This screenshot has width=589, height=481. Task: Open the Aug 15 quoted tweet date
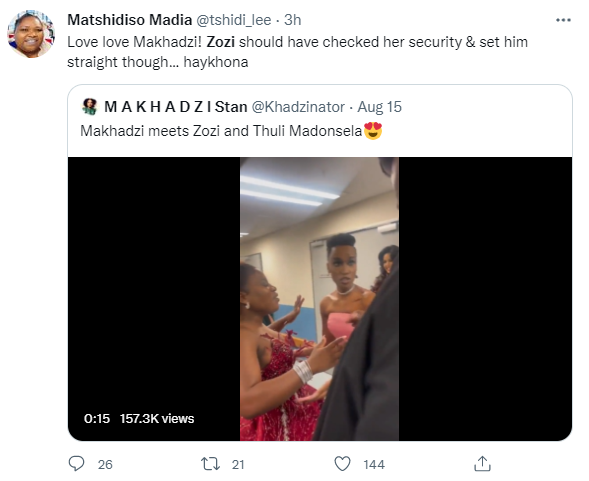point(379,107)
